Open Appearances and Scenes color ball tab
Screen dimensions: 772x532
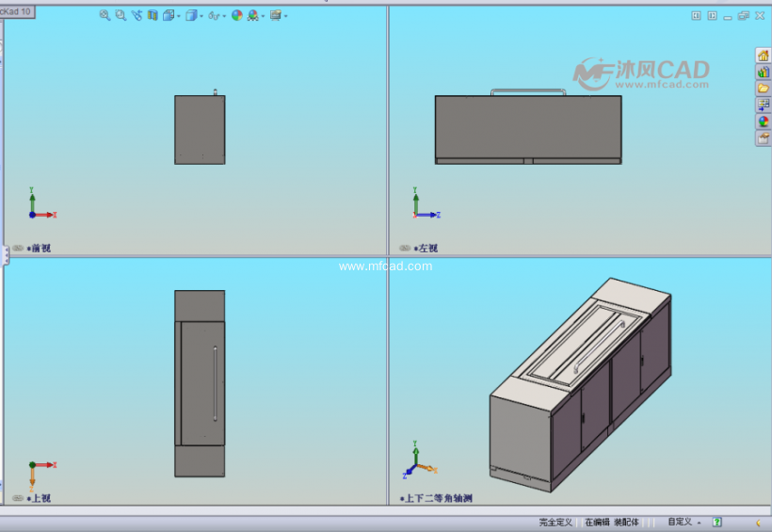764,121
